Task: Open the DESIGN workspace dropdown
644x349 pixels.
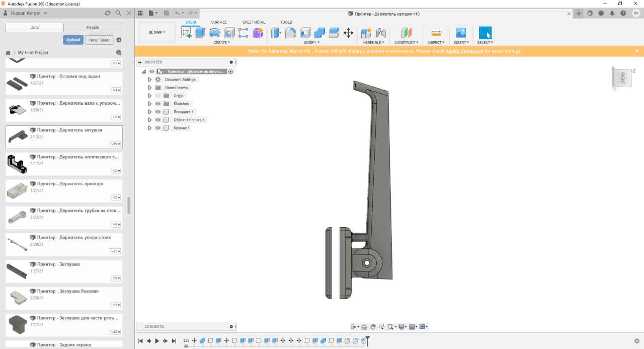Action: [x=157, y=32]
